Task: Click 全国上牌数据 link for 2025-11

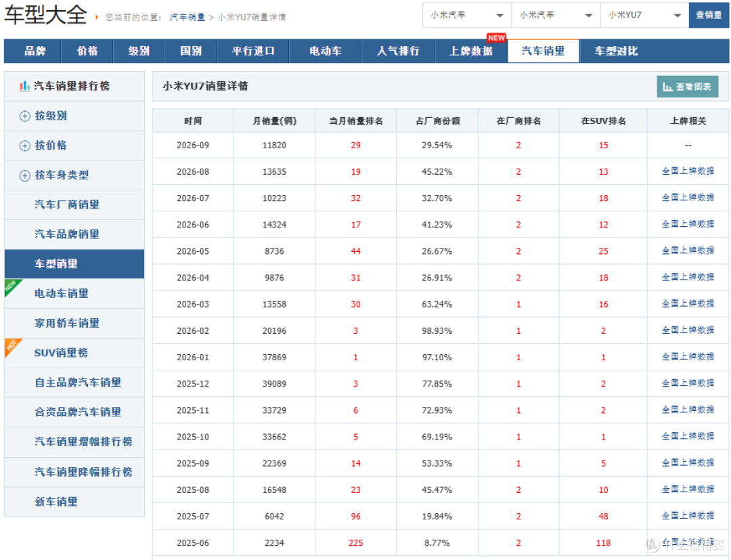Action: pyautogui.click(x=688, y=410)
